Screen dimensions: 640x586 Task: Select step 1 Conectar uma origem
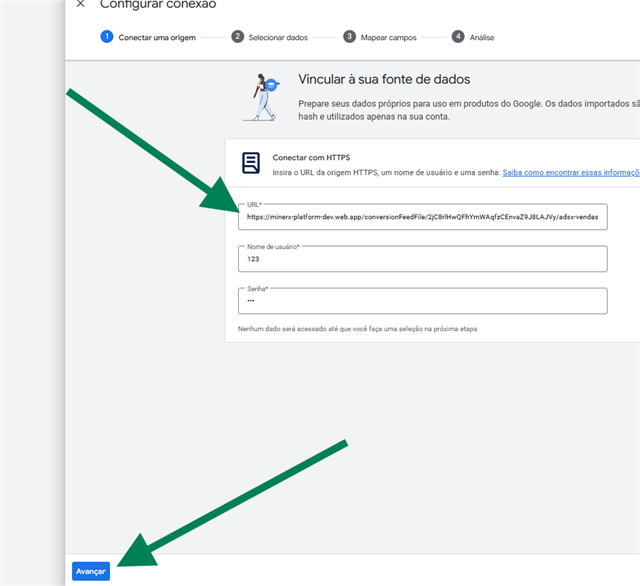tap(148, 37)
